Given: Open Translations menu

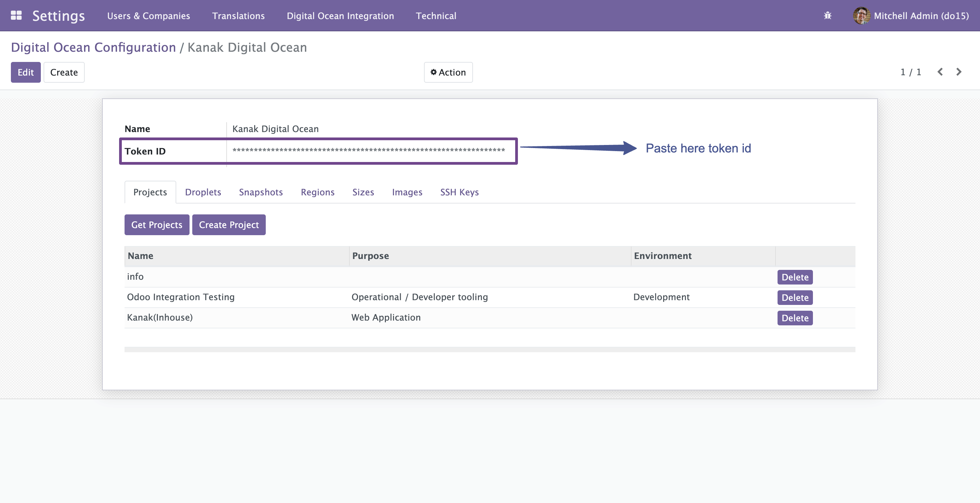Looking at the screenshot, I should [238, 16].
